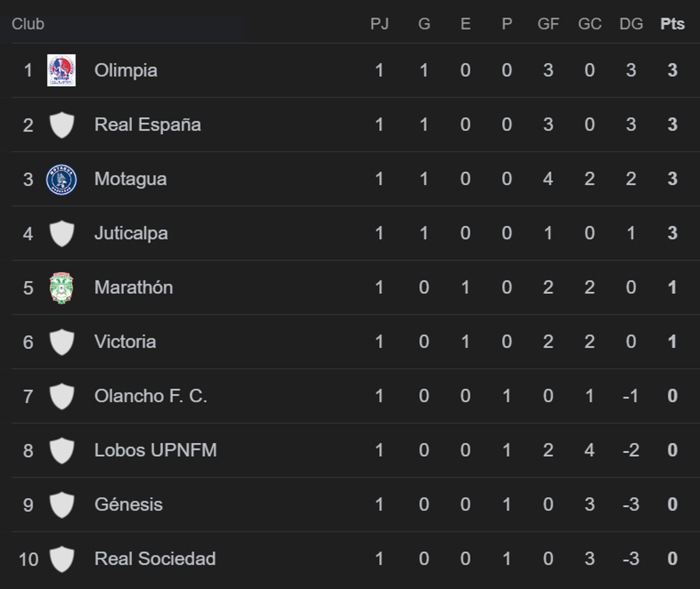Sort the table by Pts column
700x589 pixels.
pyautogui.click(x=672, y=24)
